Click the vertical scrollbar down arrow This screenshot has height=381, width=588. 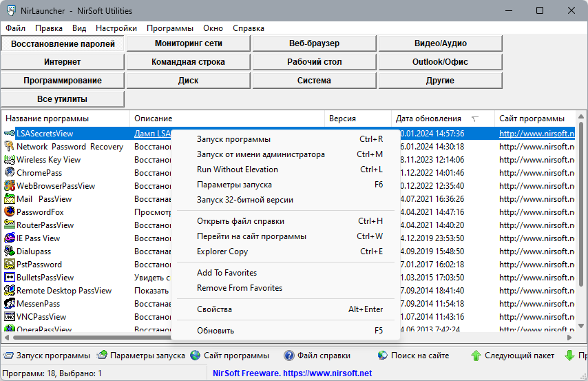(581, 326)
